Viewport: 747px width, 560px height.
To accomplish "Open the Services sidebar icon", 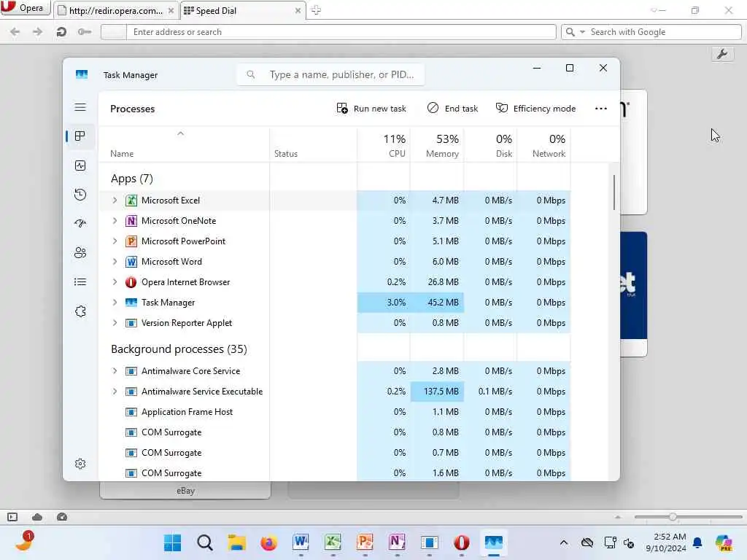I will [x=80, y=311].
